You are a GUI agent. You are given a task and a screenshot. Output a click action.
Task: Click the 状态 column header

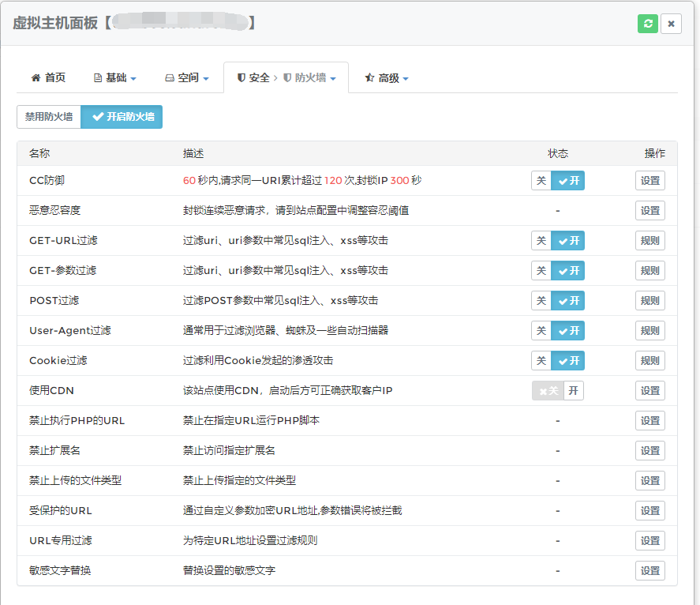coord(558,153)
